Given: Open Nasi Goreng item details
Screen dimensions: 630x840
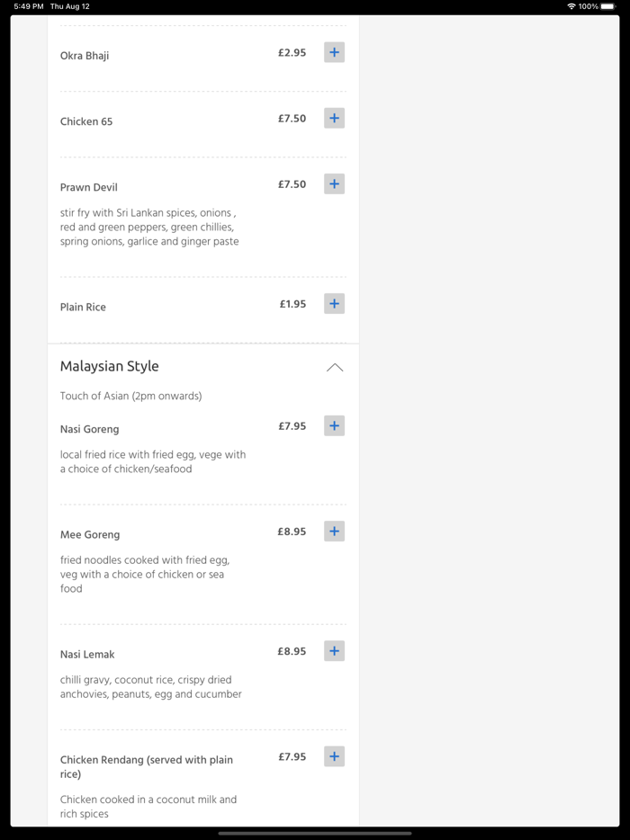Looking at the screenshot, I should 90,429.
